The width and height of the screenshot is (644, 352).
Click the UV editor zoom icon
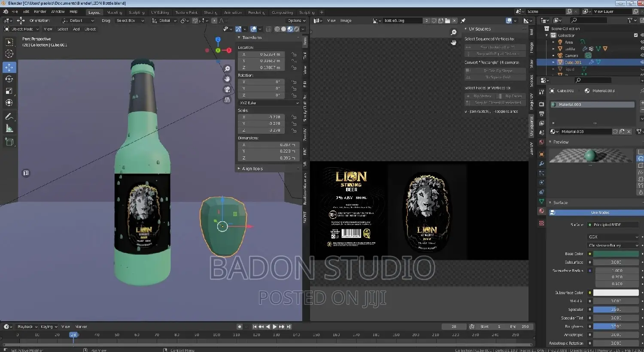[453, 33]
